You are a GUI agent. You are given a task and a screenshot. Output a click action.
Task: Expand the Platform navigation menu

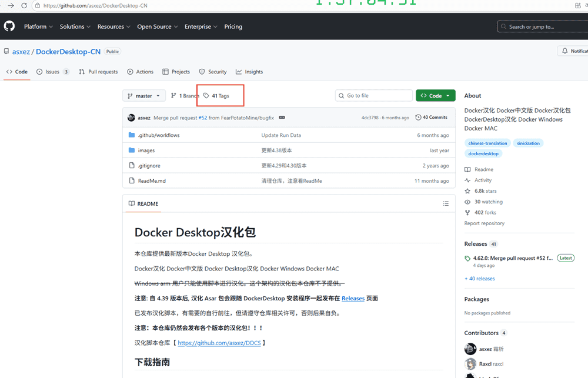pyautogui.click(x=38, y=26)
